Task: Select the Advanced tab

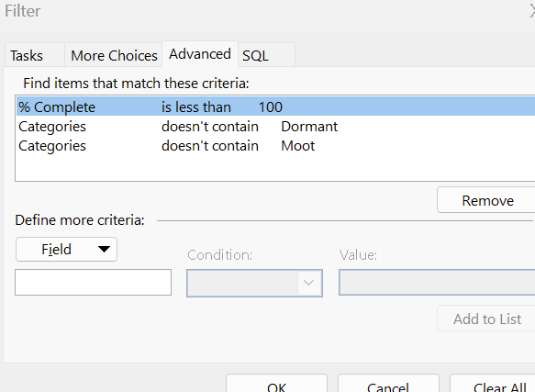Action: 200,54
